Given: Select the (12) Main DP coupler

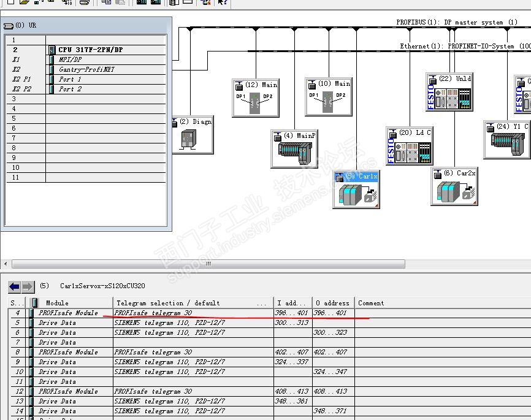Looking at the screenshot, I should tap(255, 98).
